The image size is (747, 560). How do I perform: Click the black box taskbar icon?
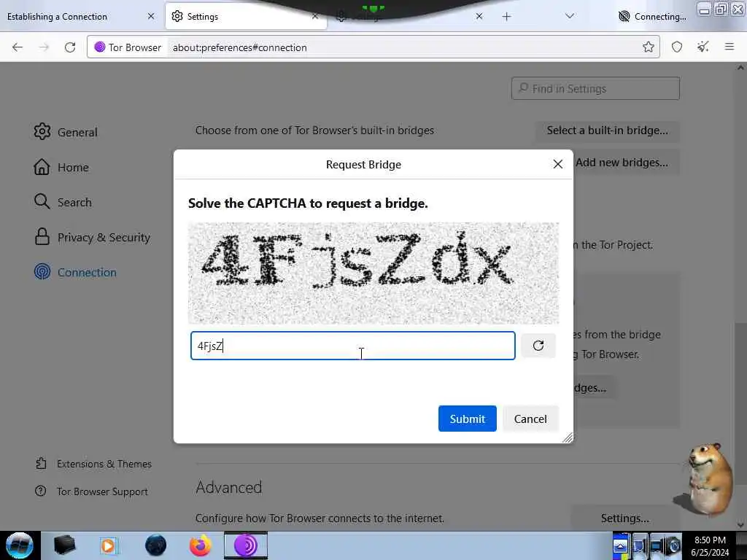(x=64, y=545)
